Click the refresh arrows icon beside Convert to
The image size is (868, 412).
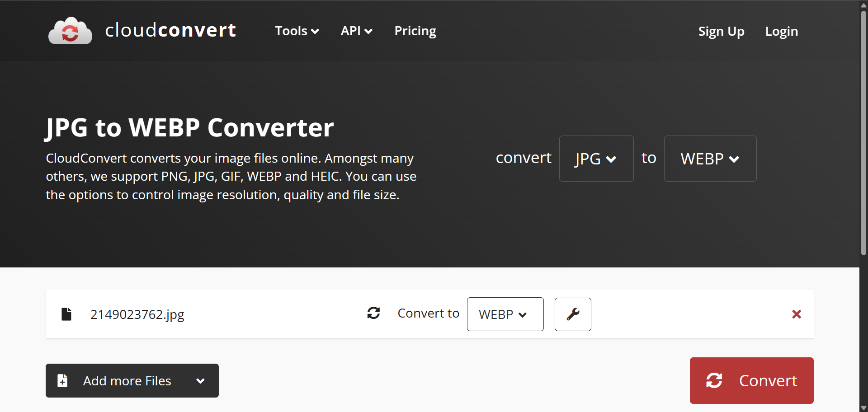pyautogui.click(x=373, y=313)
